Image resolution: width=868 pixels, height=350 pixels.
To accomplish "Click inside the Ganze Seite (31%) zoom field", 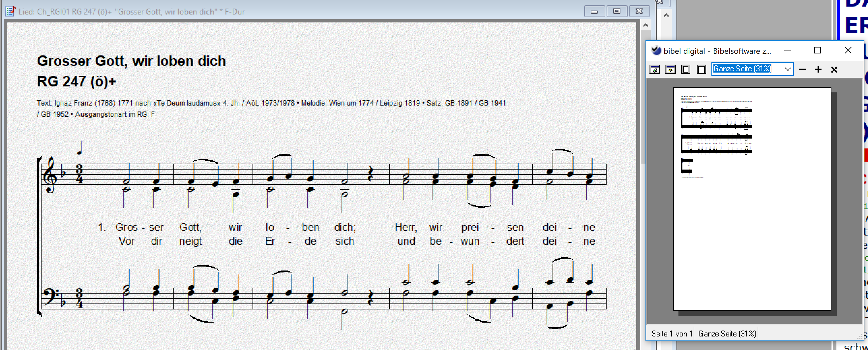I will coord(745,69).
